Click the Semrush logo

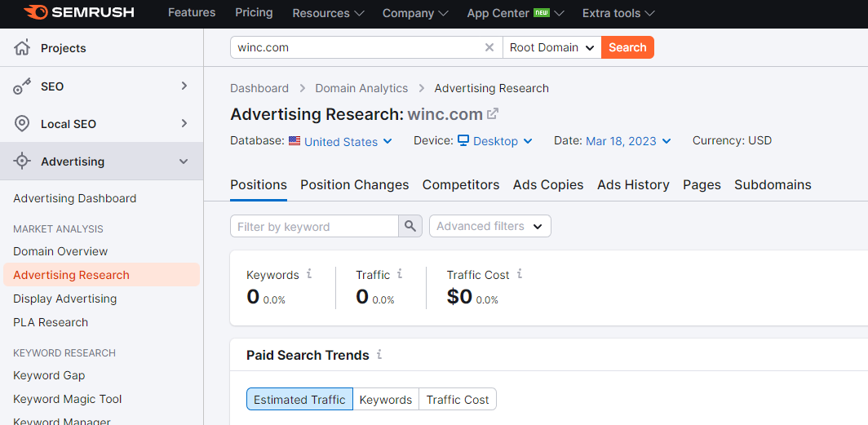(x=78, y=11)
